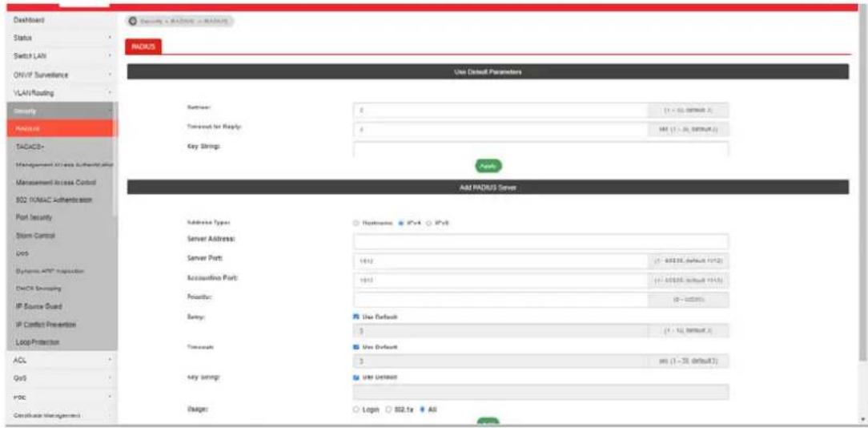This screenshot has height=428, width=868.
Task: Click the Server Address field
Action: tap(540, 242)
